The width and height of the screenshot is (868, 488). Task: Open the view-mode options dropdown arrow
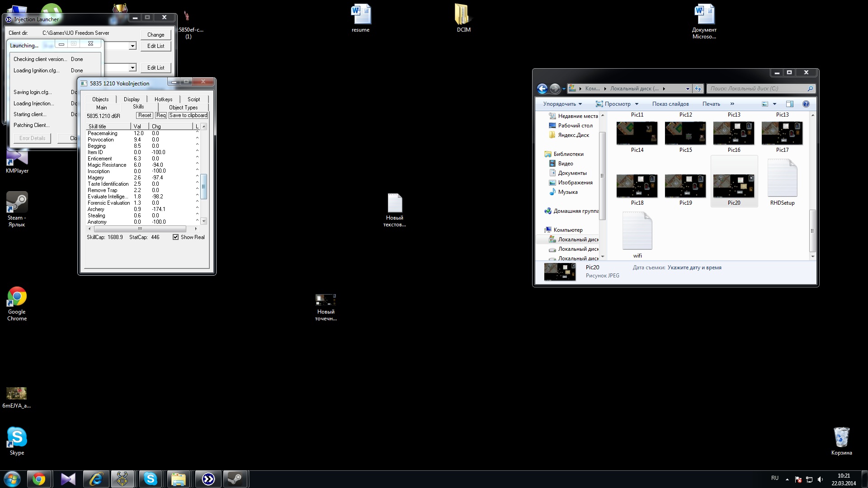click(774, 104)
